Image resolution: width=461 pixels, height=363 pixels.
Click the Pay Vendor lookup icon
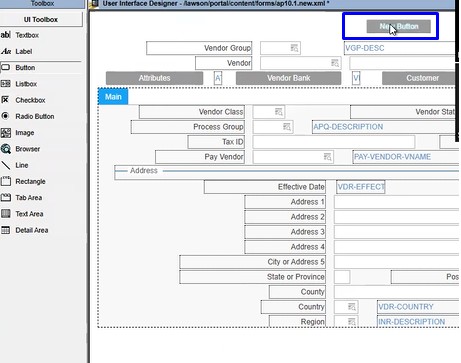click(x=328, y=157)
